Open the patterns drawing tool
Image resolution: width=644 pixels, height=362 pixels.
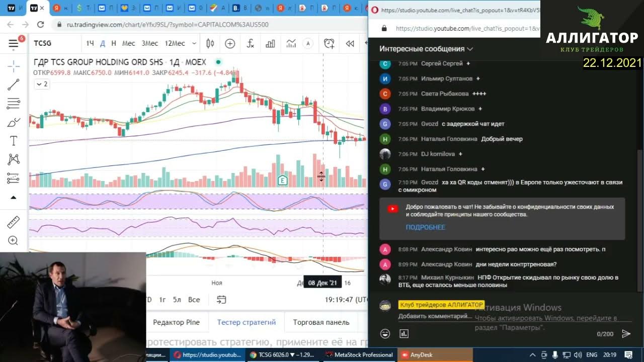point(13,159)
